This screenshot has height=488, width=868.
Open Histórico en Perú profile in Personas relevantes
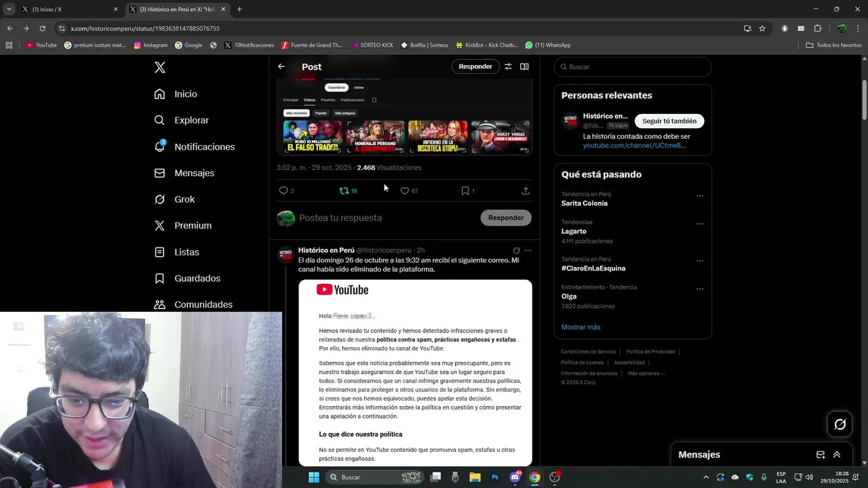coord(605,116)
